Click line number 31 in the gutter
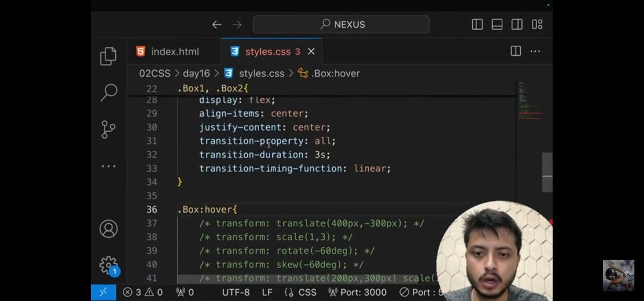The image size is (644, 301). [151, 141]
